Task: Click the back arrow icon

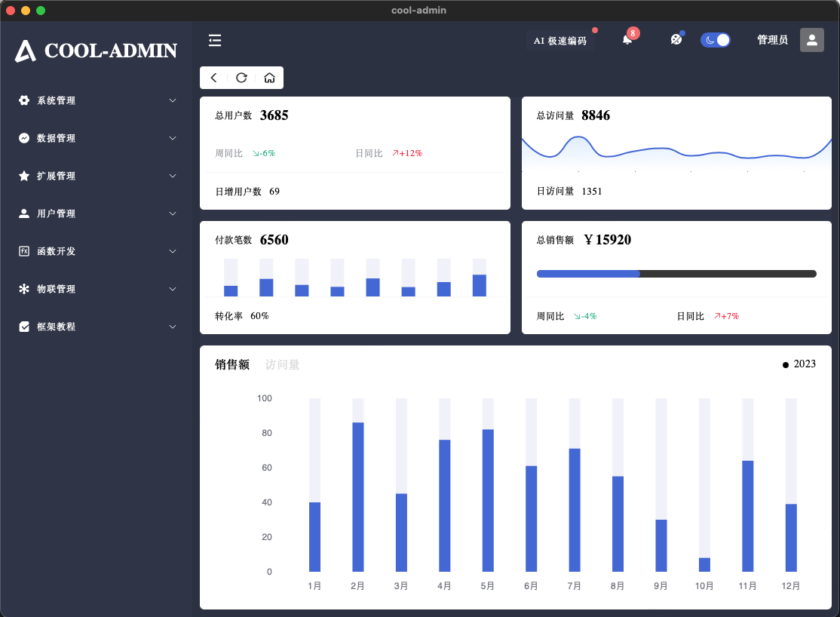Action: click(x=214, y=78)
